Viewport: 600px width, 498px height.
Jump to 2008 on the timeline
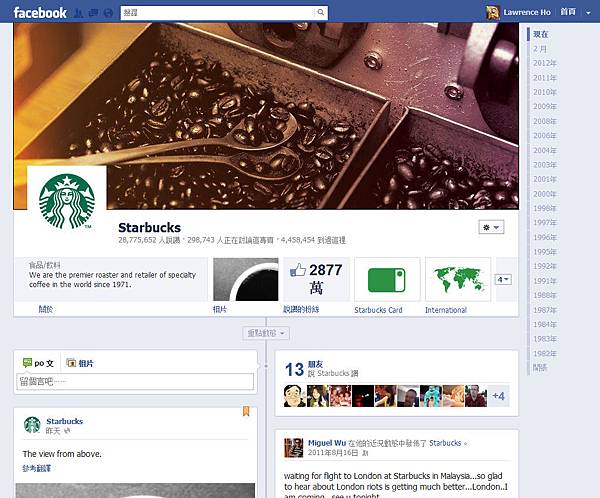pos(545,121)
